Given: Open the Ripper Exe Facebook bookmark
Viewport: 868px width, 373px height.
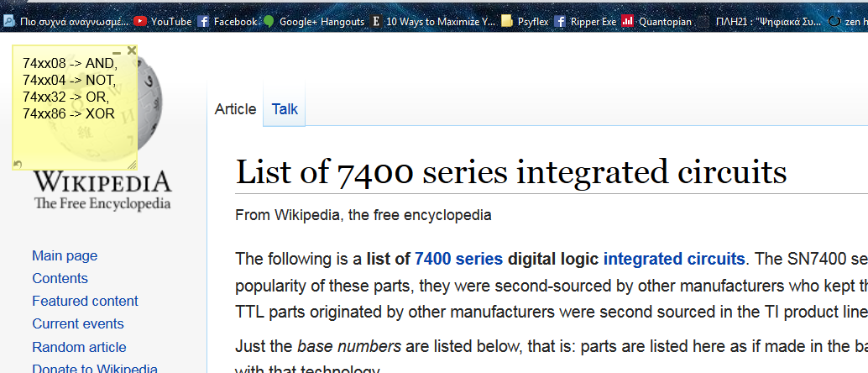Looking at the screenshot, I should click(x=585, y=22).
